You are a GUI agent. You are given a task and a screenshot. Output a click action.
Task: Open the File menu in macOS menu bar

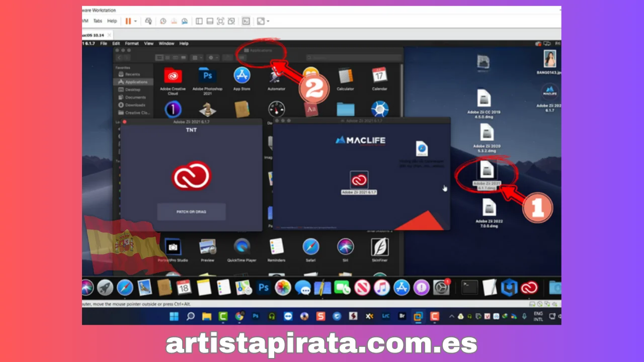tap(104, 44)
